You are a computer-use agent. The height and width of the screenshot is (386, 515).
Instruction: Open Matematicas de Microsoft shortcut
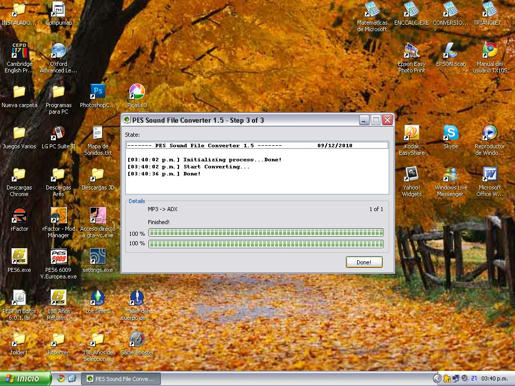(x=372, y=17)
